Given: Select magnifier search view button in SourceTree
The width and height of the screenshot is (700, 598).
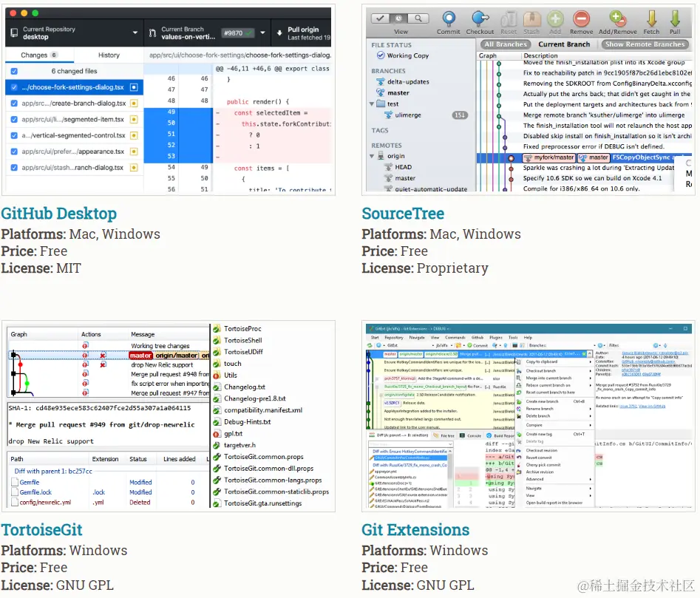Looking at the screenshot, I should click(418, 18).
